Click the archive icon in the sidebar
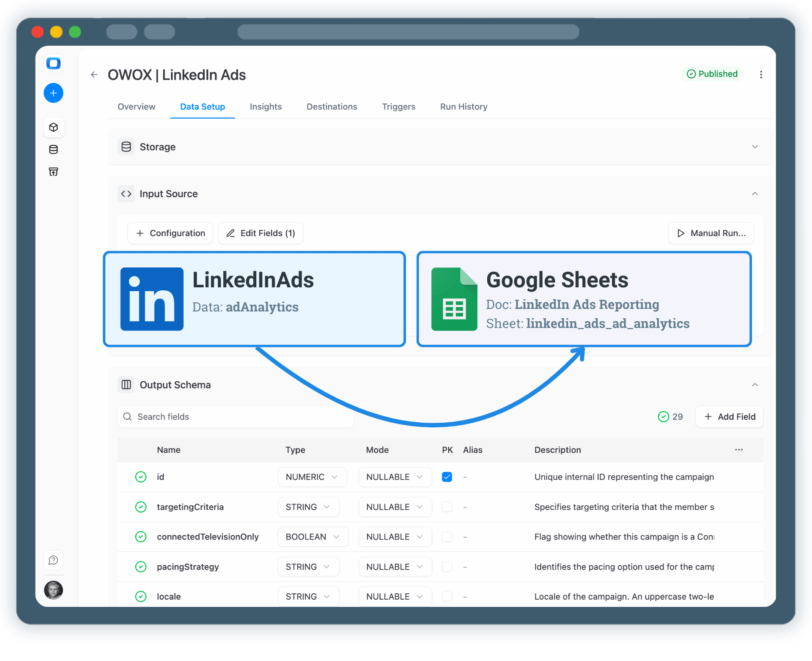 point(53,171)
